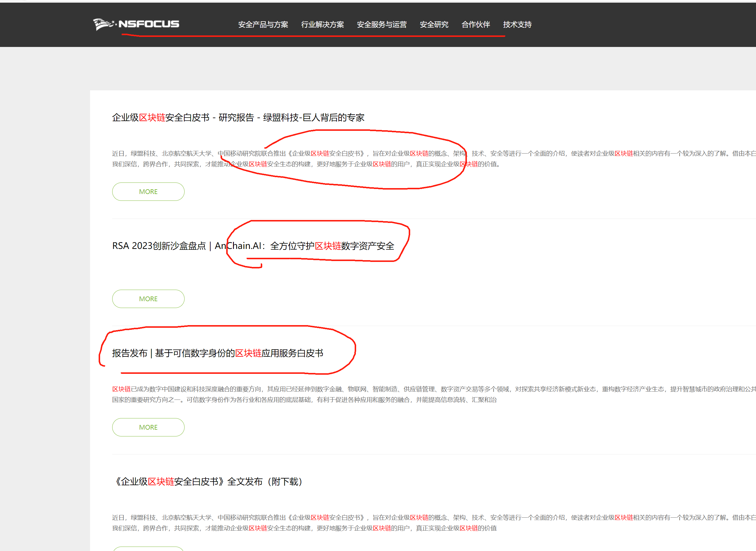Open the 合作伙伴 menu
This screenshot has height=551, width=756.
pyautogui.click(x=475, y=25)
